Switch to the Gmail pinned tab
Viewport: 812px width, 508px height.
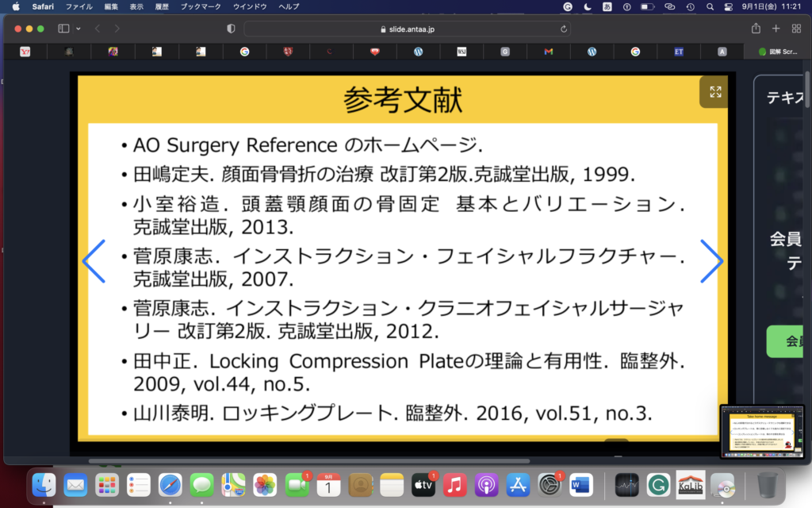coord(548,52)
